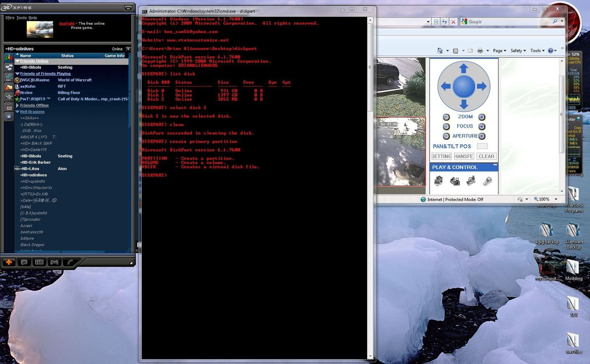Click the flashlight icon in Play & Control
Viewport: 590px width, 364px height.
click(487, 181)
